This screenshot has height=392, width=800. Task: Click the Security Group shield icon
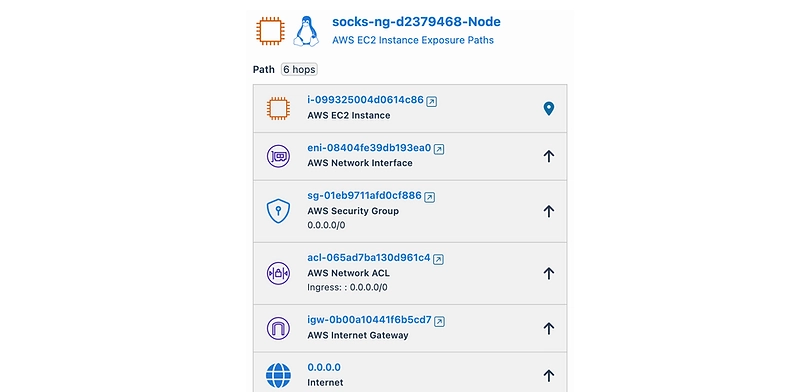278,211
